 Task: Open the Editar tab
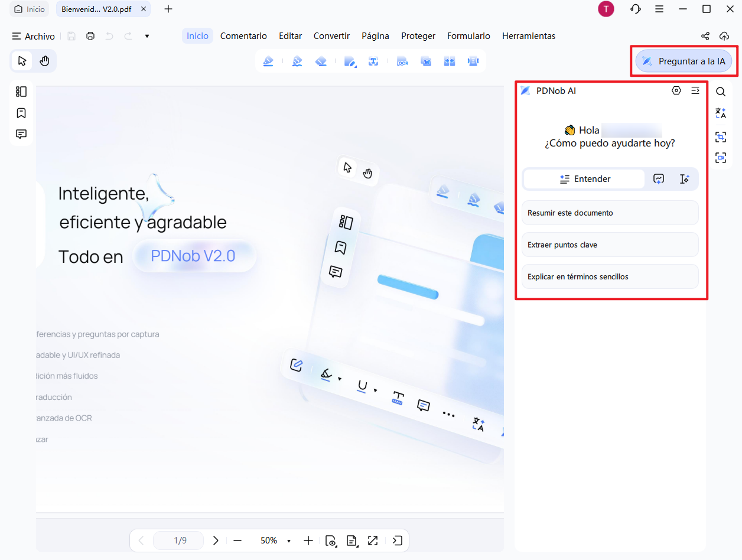click(291, 36)
